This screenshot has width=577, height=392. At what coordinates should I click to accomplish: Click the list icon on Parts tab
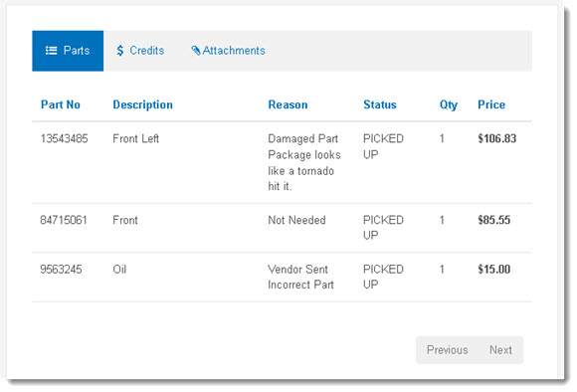pos(51,51)
